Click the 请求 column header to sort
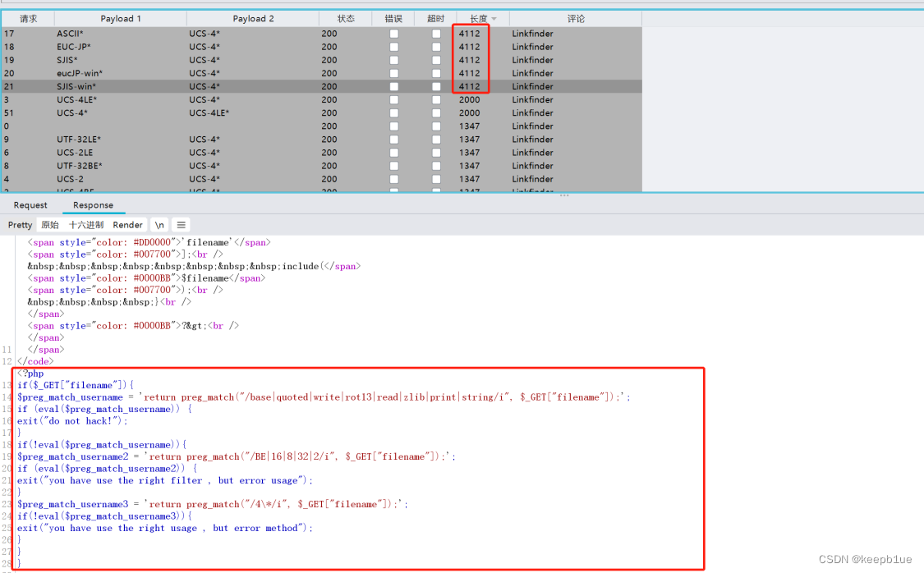924x573 pixels. pos(27,18)
